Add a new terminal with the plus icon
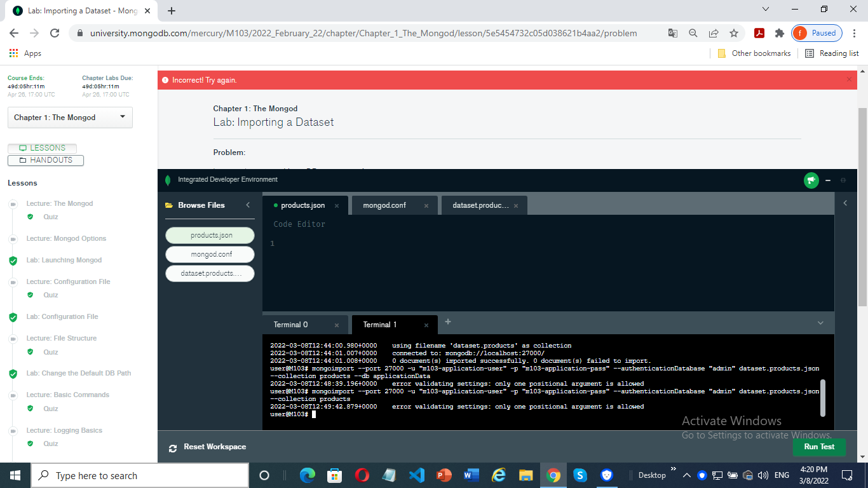 click(x=448, y=323)
